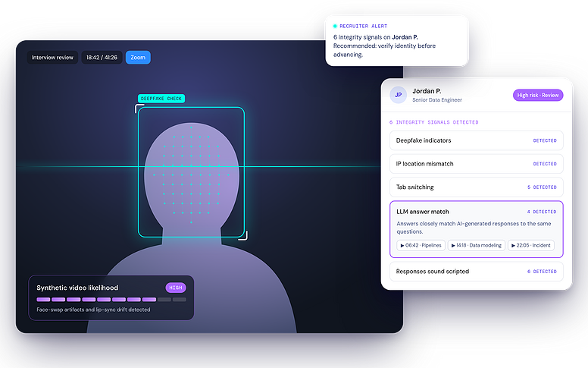Open the Deepfake indicators row
The height and width of the screenshot is (368, 588).
477,140
